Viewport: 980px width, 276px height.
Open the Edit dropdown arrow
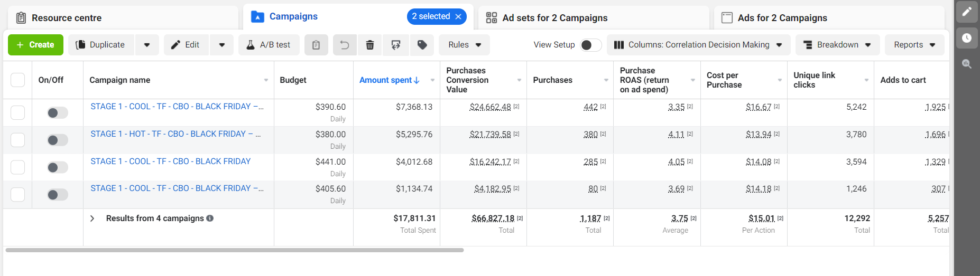[x=222, y=45]
